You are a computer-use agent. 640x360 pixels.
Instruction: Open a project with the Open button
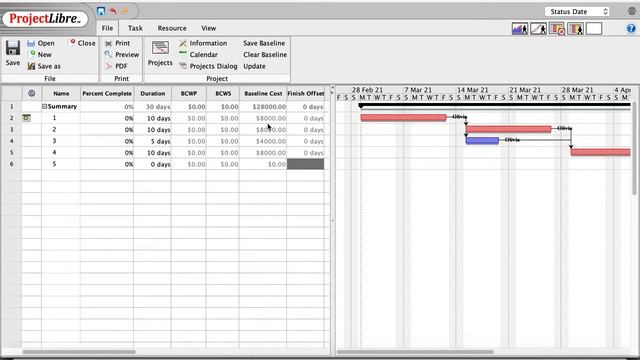coord(41,43)
